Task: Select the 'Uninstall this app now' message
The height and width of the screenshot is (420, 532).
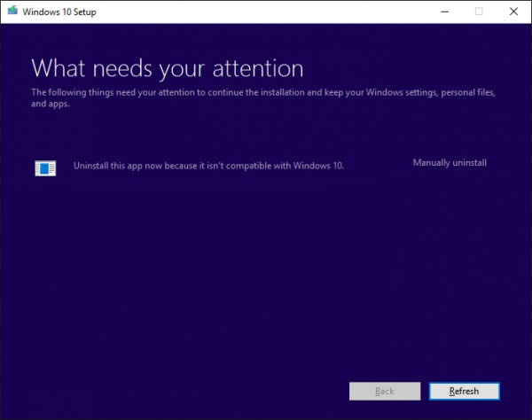Action: 207,166
